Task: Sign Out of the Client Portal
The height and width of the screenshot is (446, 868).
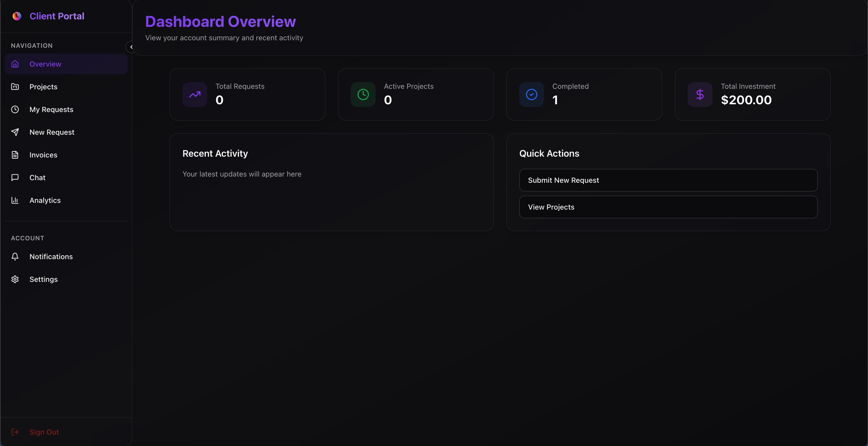Action: click(x=44, y=432)
